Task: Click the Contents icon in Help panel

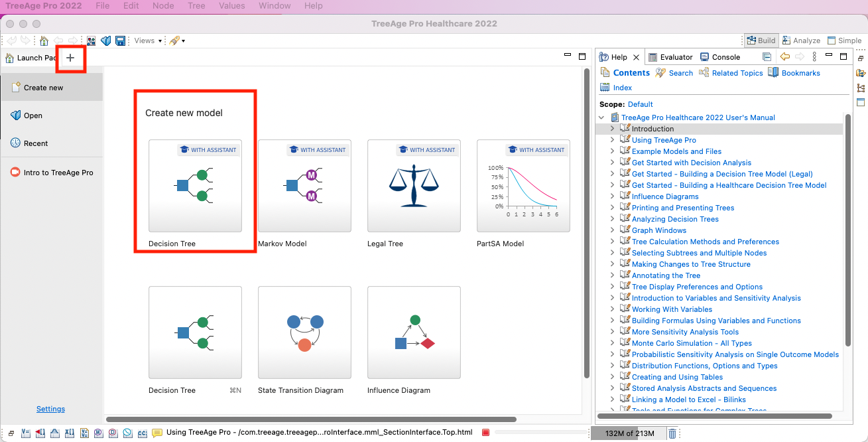Action: 605,72
